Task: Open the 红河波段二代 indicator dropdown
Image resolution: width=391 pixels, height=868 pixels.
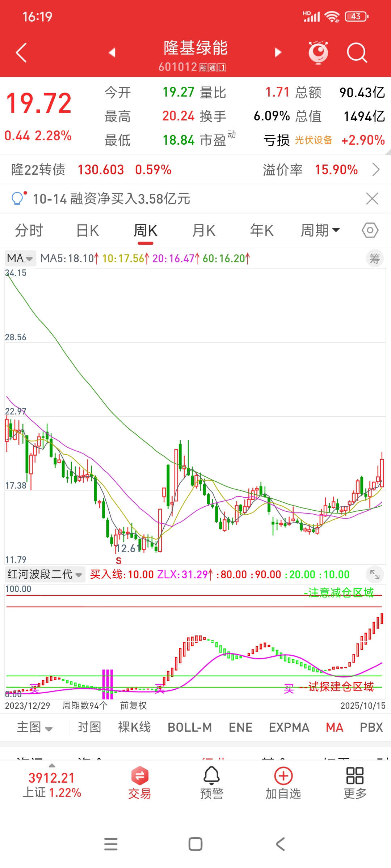Action: click(45, 574)
